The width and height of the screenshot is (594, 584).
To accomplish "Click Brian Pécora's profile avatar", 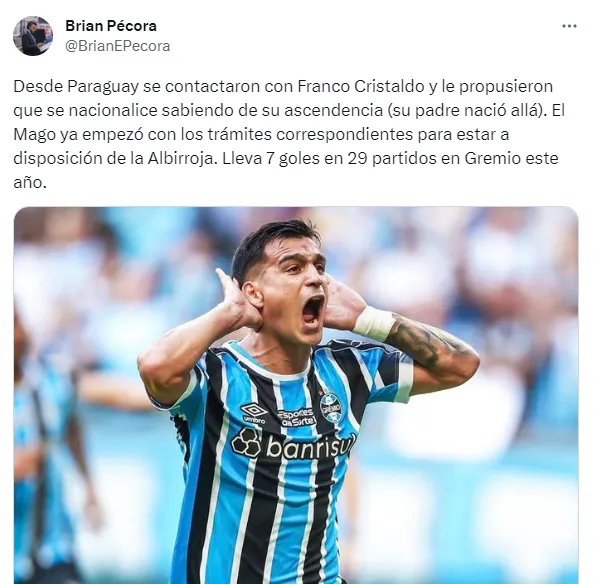I will coord(33,36).
